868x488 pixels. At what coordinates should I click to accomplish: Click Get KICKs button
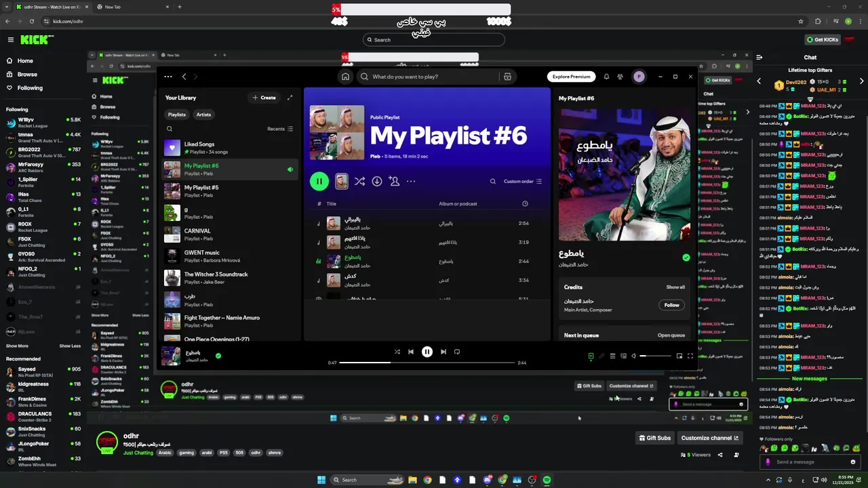(823, 40)
